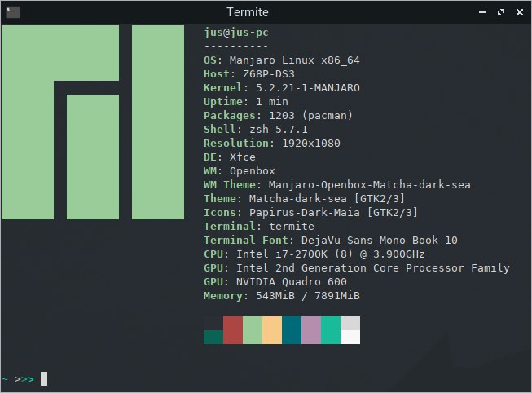532x393 pixels.
Task: Click the light green color block
Action: tap(253, 330)
